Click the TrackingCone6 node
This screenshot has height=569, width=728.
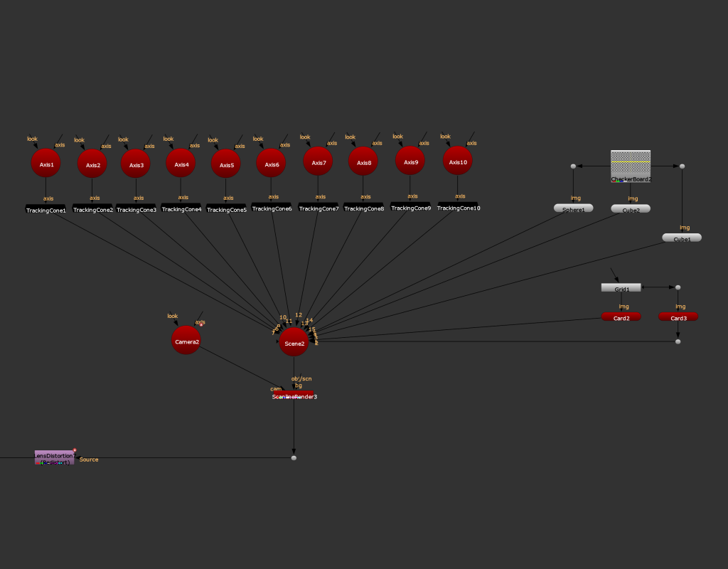[272, 207]
